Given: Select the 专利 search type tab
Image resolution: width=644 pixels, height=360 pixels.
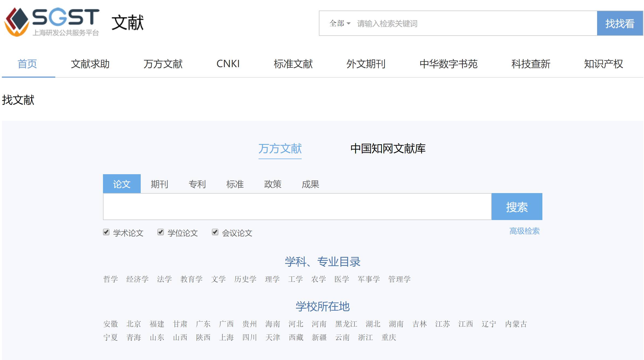Looking at the screenshot, I should click(197, 184).
